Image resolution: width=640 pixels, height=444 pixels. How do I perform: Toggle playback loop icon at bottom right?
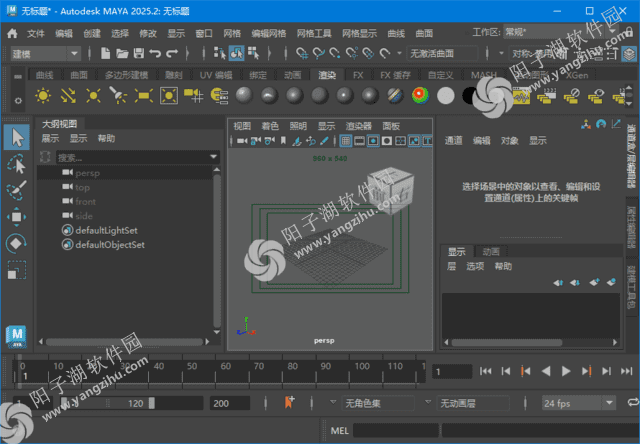[633, 403]
